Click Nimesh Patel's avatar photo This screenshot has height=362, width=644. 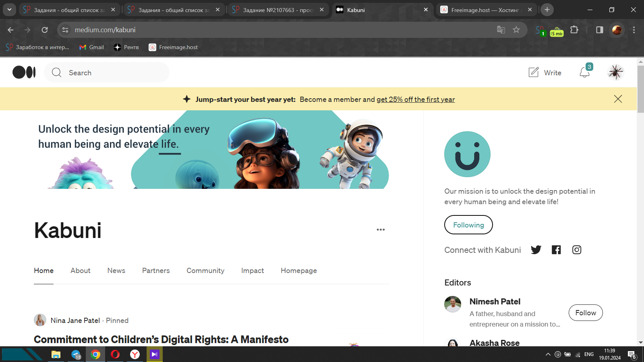453,304
